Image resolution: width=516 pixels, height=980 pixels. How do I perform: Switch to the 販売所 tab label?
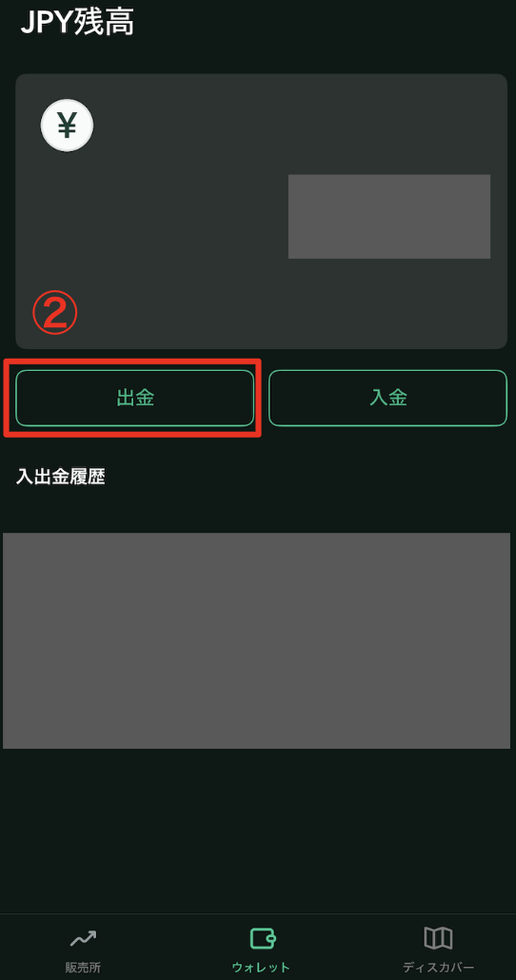pos(83,968)
